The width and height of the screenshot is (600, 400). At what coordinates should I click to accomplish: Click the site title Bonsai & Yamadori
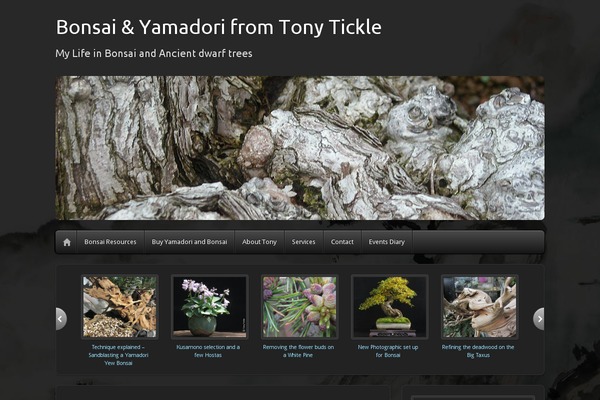(x=218, y=27)
